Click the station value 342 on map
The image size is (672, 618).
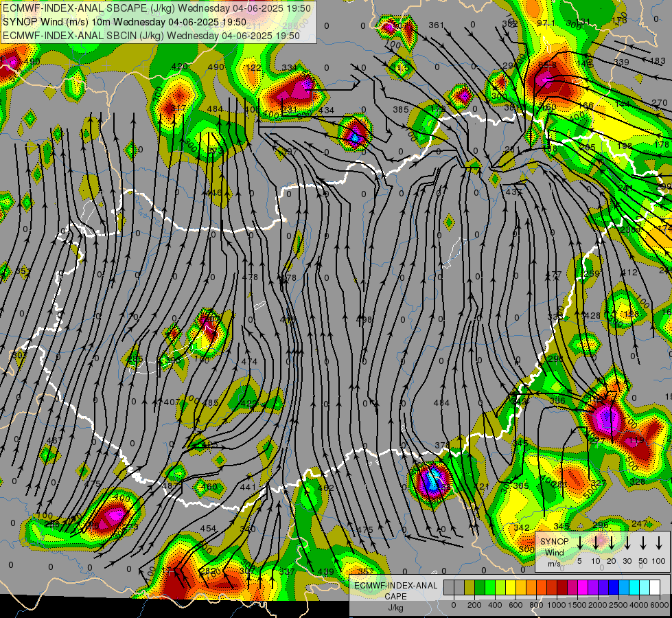coord(522,527)
